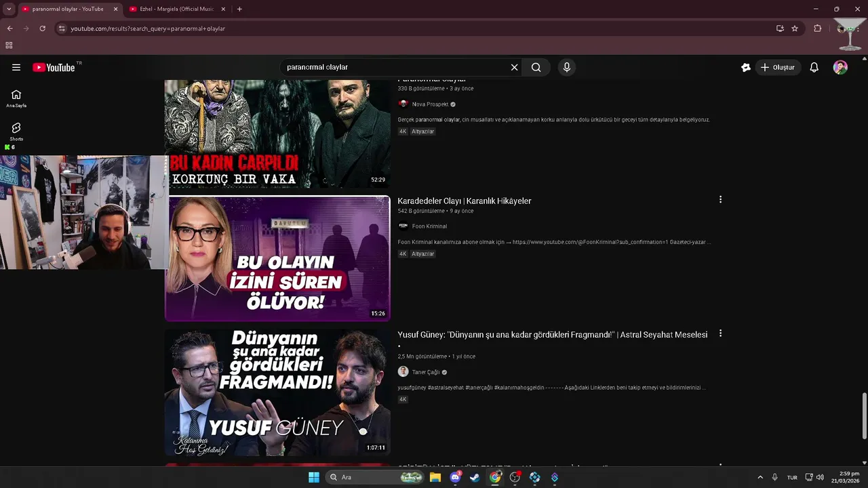Click install/cast icon in address bar
Screen dimensions: 868x488
click(780, 28)
